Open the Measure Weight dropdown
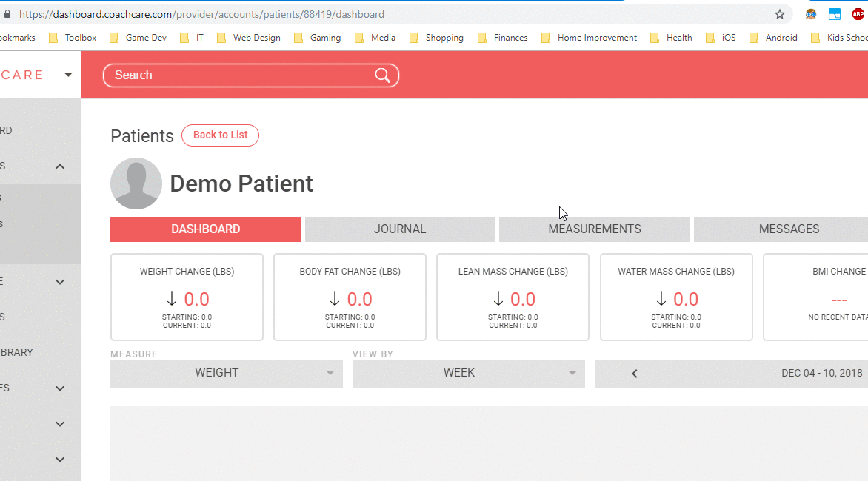868x481 pixels. tap(226, 374)
